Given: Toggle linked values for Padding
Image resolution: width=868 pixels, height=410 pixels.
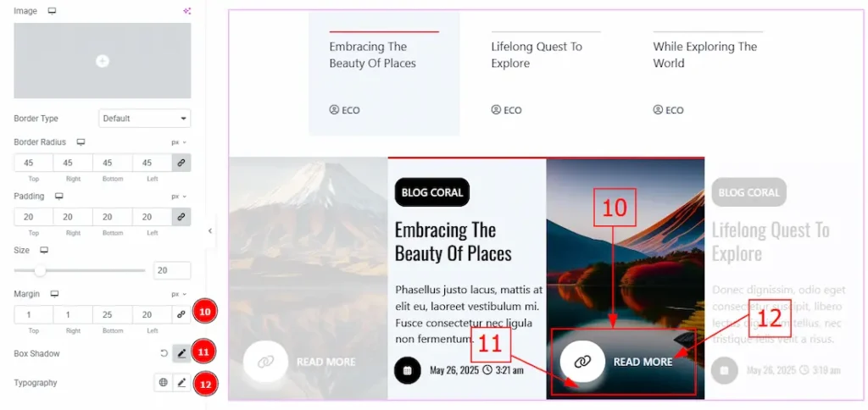Looking at the screenshot, I should (x=181, y=217).
